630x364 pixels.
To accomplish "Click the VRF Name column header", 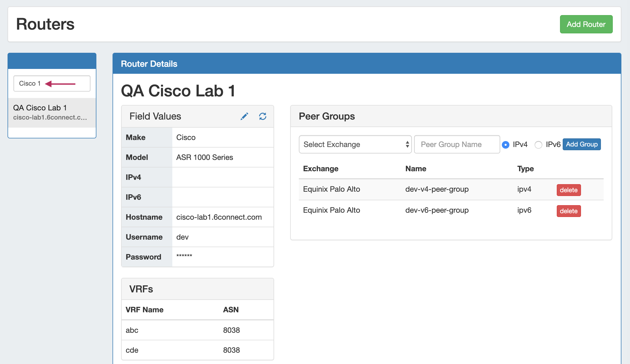I will (x=144, y=310).
